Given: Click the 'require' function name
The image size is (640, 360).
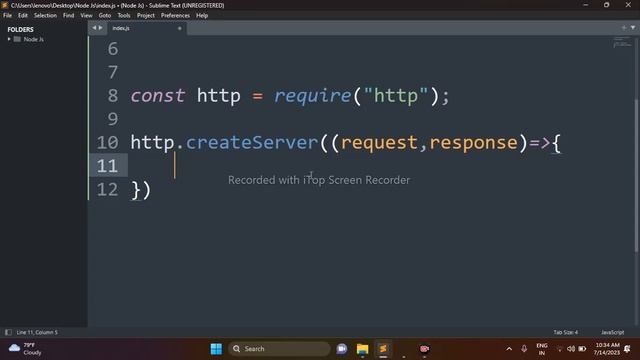Looking at the screenshot, I should tap(312, 96).
